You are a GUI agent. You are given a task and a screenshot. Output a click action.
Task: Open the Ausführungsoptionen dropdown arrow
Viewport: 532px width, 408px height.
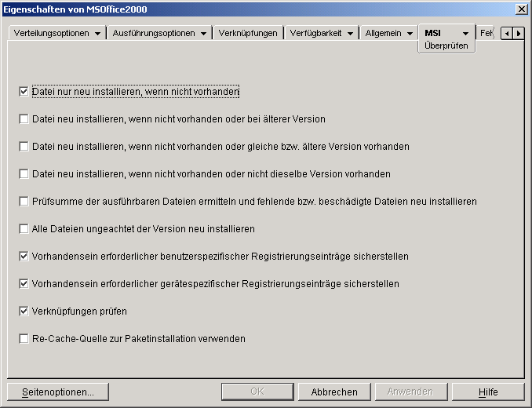[x=203, y=34]
